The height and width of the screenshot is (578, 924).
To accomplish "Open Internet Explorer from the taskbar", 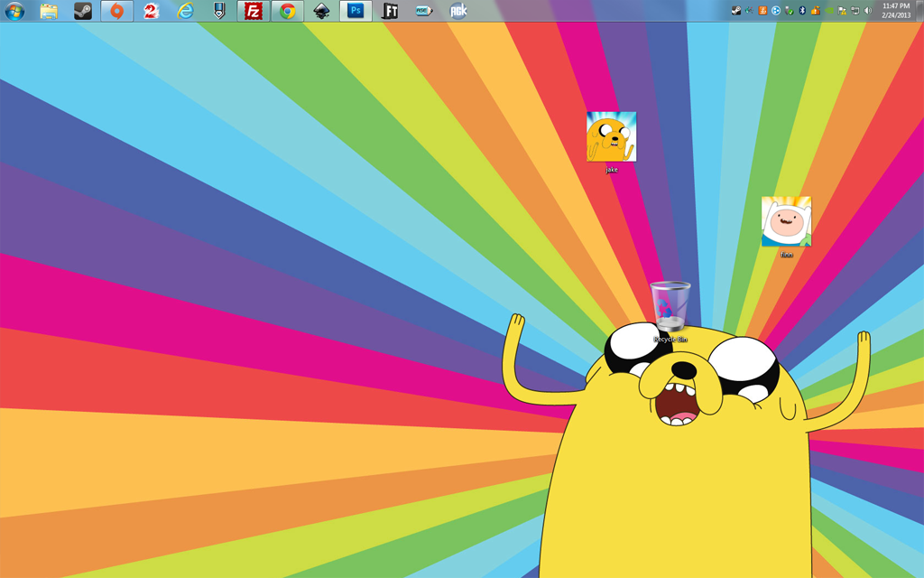I will tap(185, 11).
